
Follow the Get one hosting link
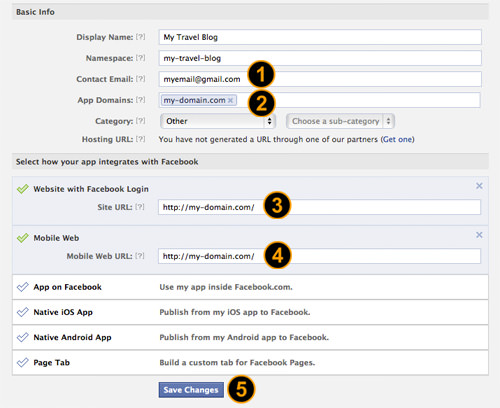pos(397,139)
